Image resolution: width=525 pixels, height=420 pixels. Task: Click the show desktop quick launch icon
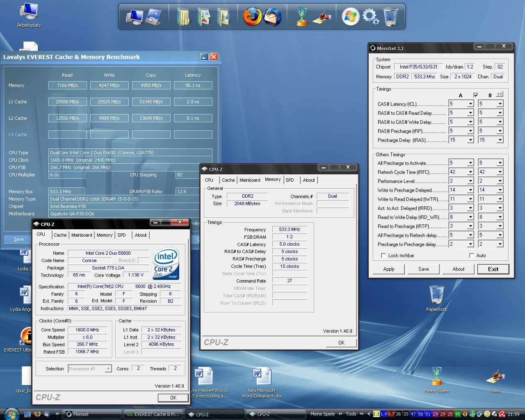tap(27, 414)
